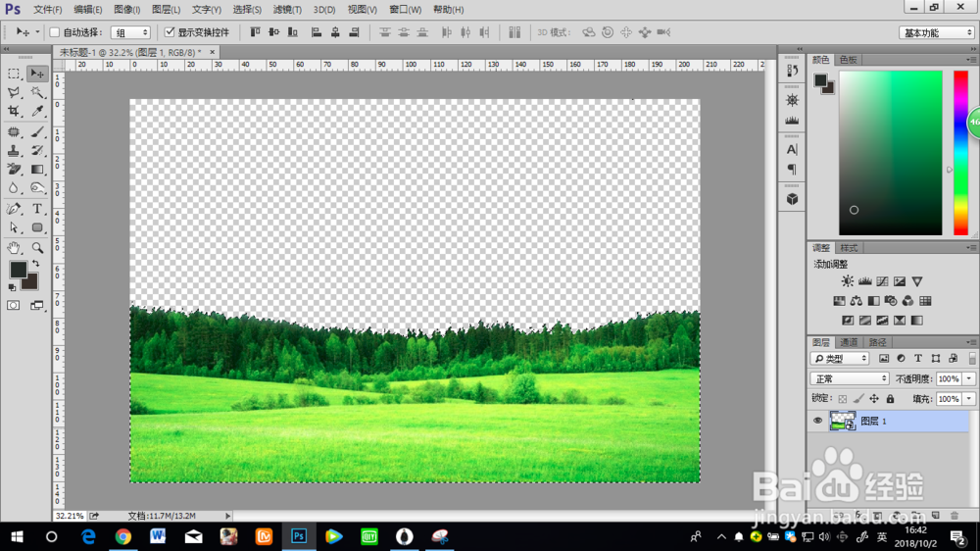The width and height of the screenshot is (980, 551).
Task: Select the Healing Brush tool
Action: coord(14,132)
